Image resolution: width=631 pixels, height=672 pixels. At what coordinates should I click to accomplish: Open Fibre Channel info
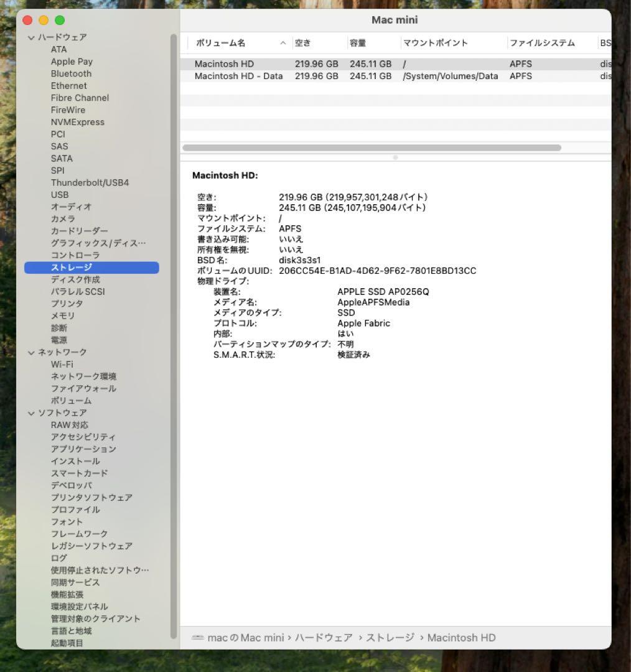80,98
